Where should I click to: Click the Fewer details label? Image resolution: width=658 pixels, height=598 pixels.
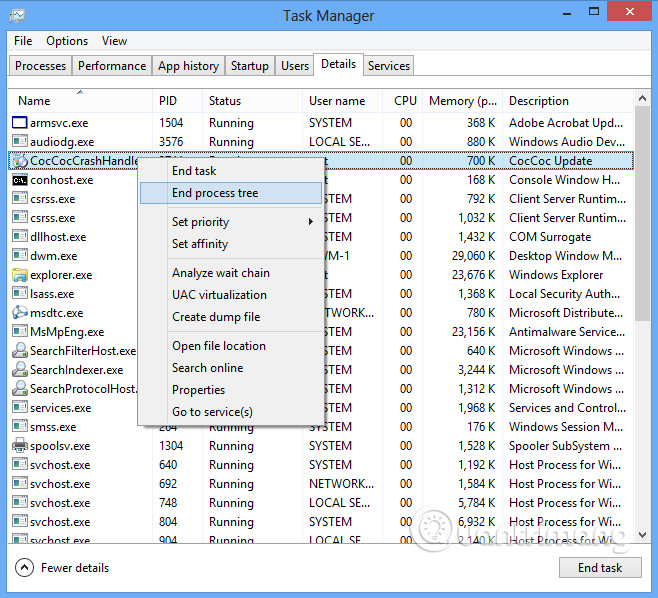75,568
